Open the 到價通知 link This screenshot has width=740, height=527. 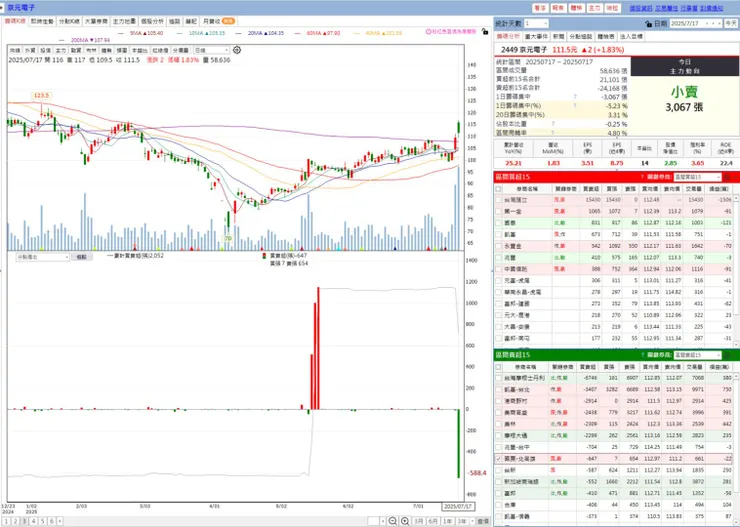711,8
